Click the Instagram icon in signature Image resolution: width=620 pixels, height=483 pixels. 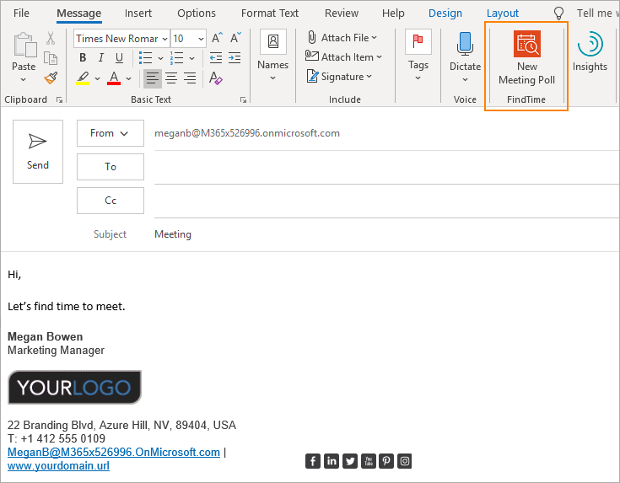coord(405,461)
